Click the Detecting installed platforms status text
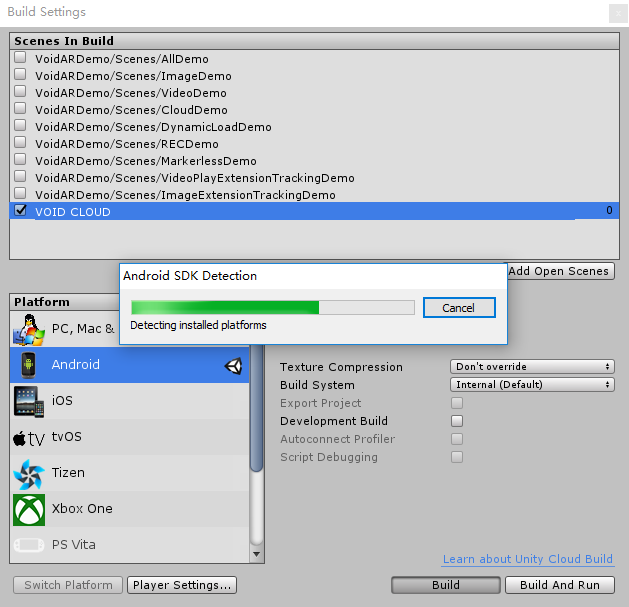Screen dimensions: 629x607 tap(198, 325)
